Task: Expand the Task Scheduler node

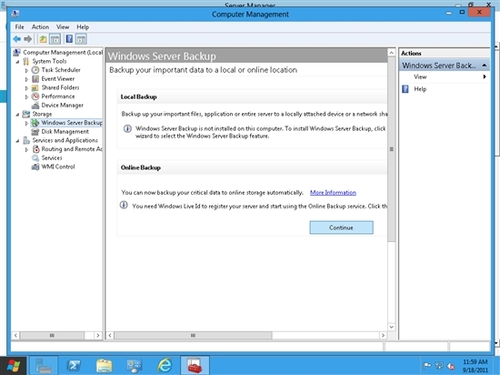Action: click(26, 70)
